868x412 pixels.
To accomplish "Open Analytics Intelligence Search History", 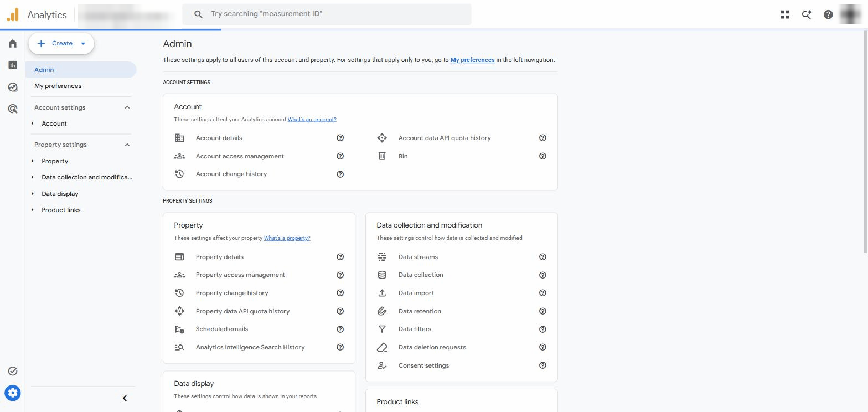I will tap(250, 347).
